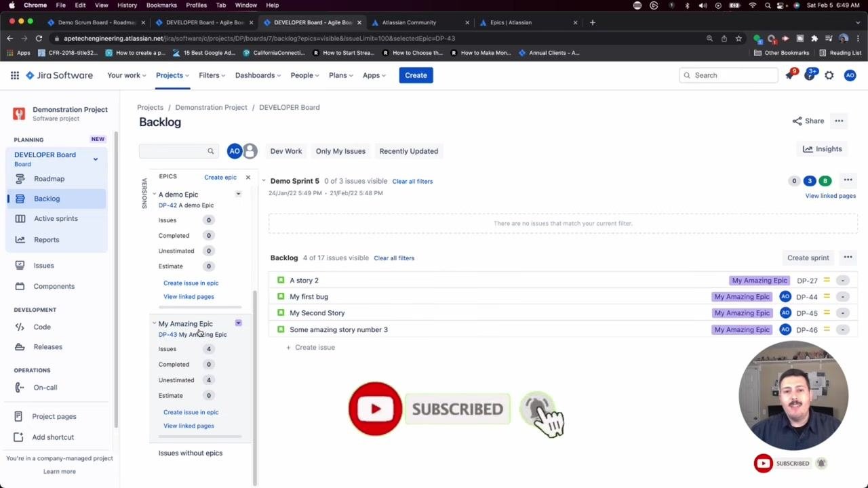The image size is (868, 488).
Task: Open the AO profile avatar in header
Action: pos(850,75)
